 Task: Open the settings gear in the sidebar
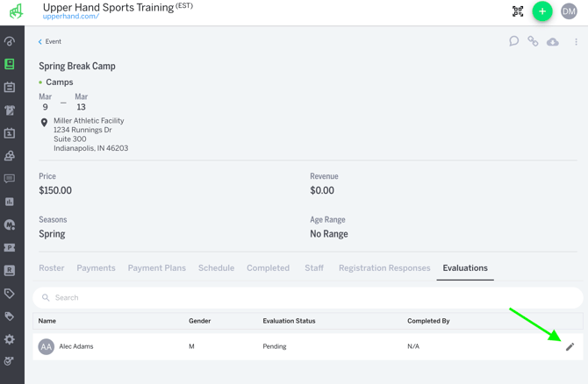[x=10, y=339]
